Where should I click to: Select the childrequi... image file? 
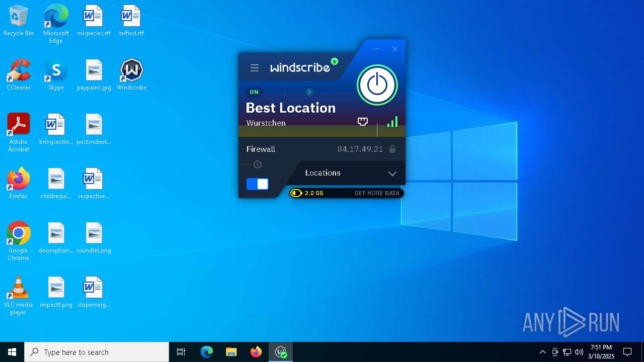coord(56,184)
